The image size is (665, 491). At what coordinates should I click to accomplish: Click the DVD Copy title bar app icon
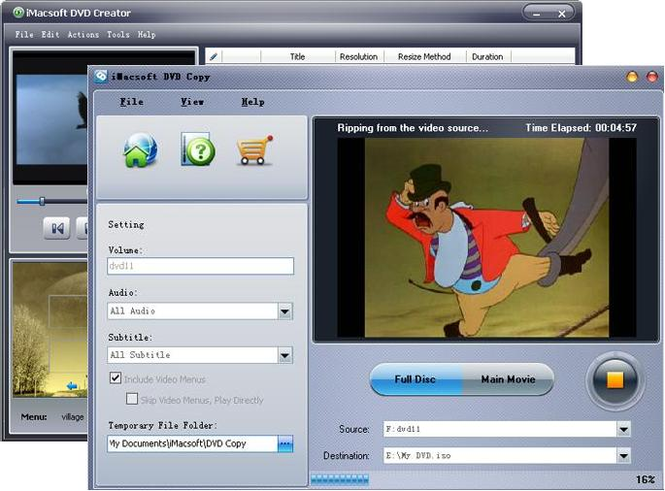click(x=101, y=76)
